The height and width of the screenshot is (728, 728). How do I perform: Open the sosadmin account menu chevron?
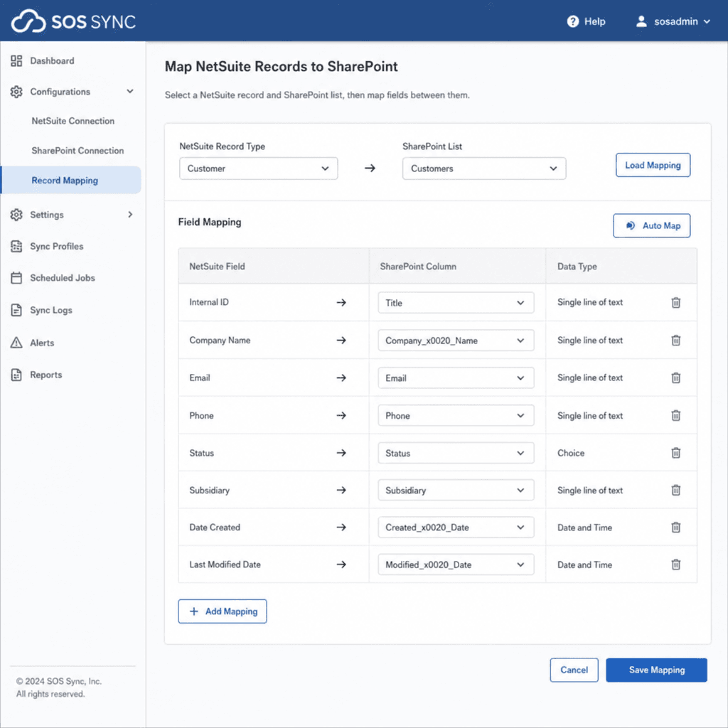tap(707, 21)
